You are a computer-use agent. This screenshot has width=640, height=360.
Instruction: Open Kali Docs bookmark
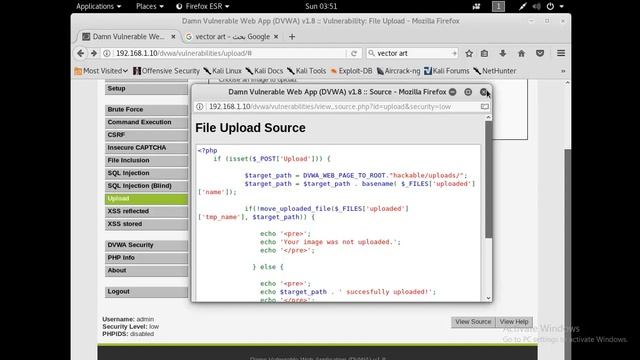coord(264,71)
